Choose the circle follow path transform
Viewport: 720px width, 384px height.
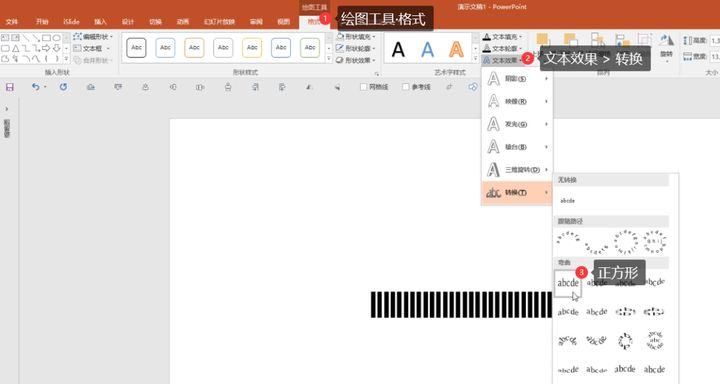pos(625,242)
